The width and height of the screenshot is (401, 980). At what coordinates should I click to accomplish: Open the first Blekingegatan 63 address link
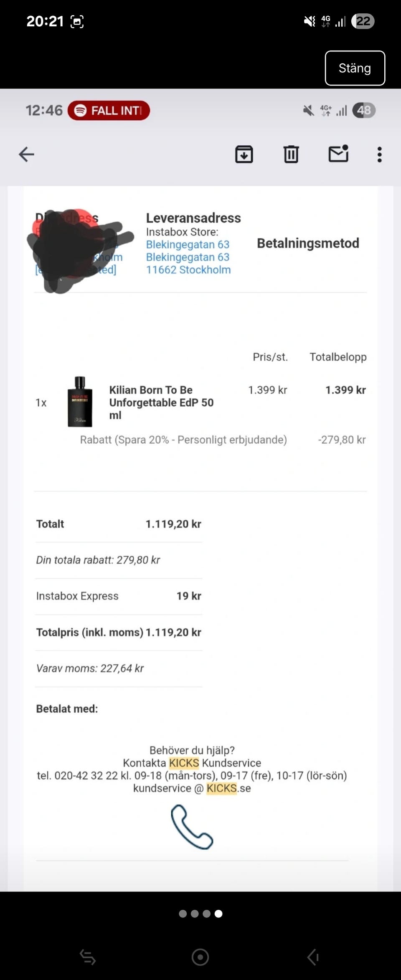click(188, 244)
